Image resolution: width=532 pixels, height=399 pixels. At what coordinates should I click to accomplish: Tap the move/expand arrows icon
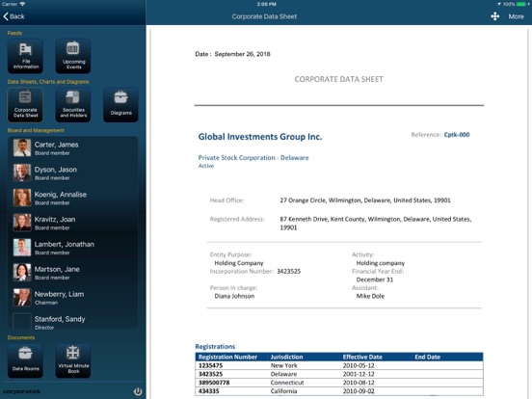coord(495,16)
